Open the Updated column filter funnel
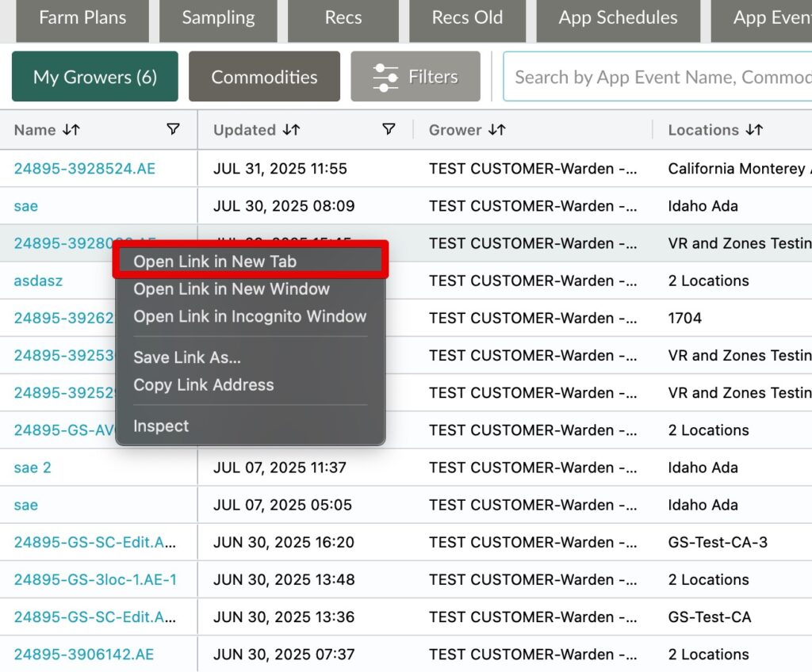The height and width of the screenshot is (672, 812). [x=389, y=129]
